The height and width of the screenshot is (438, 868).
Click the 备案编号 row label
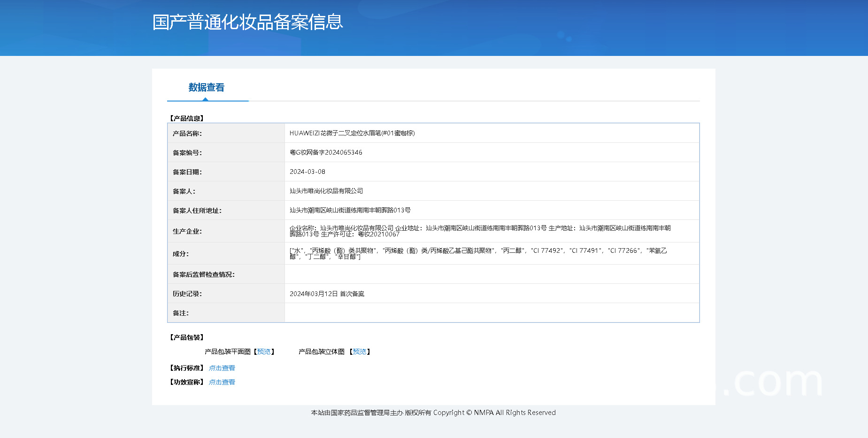point(187,153)
